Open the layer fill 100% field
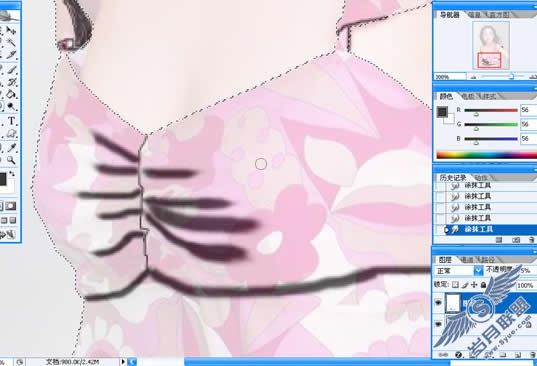The image size is (537, 366). (526, 285)
